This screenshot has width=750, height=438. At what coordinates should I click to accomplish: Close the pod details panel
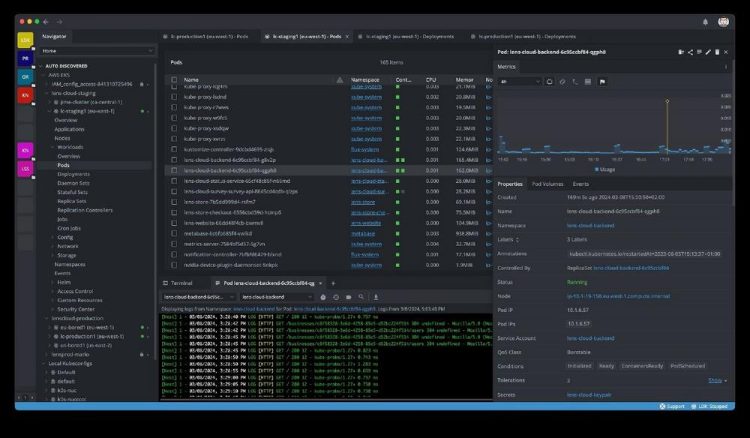click(x=726, y=52)
